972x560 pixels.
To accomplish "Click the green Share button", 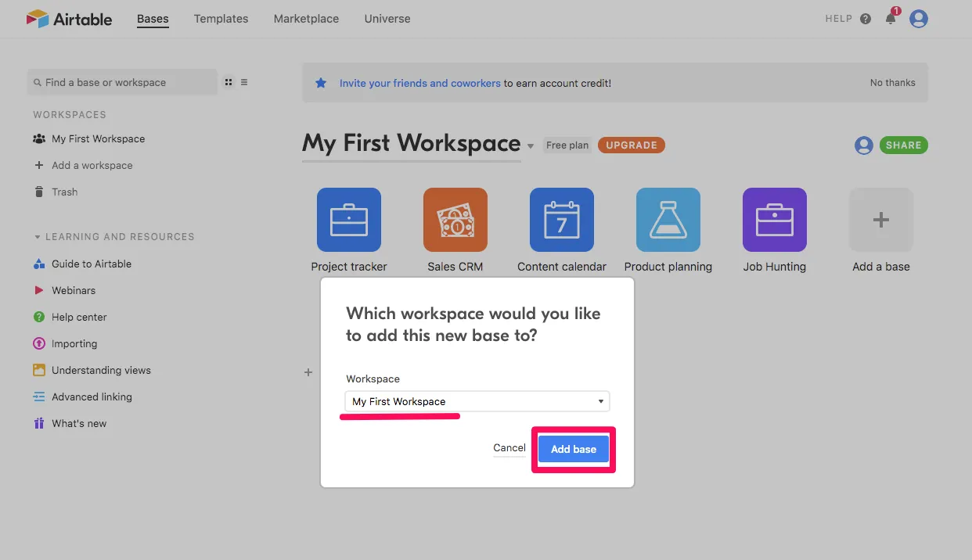I will coord(904,145).
